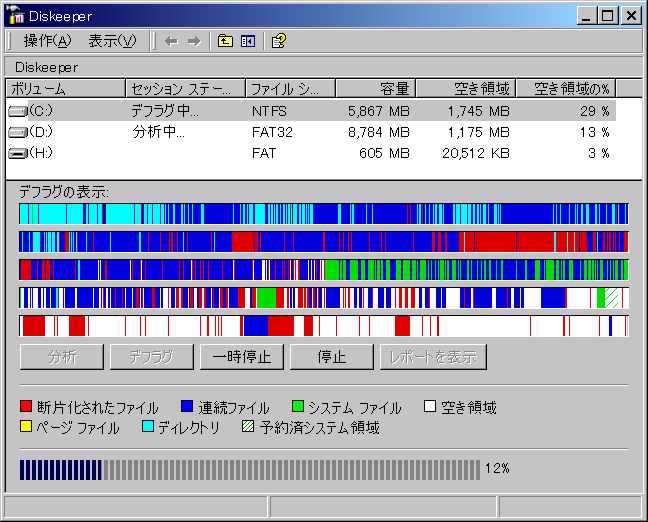The width and height of the screenshot is (648, 522).
Task: Click the レポートを表示 button
Action: pyautogui.click(x=433, y=357)
